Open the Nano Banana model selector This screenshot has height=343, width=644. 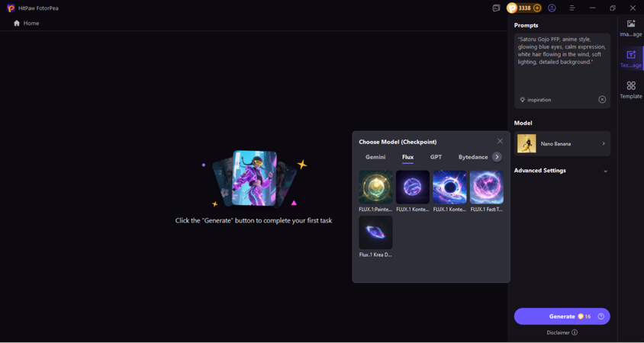pyautogui.click(x=562, y=143)
